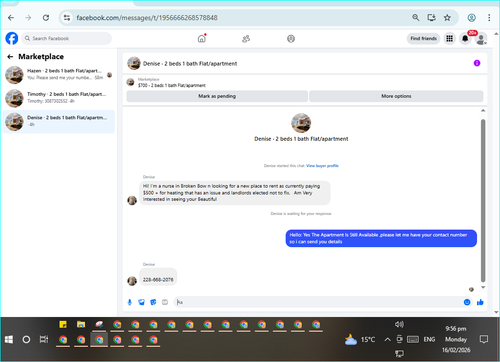The image size is (500, 362).
Task: Go back with the Marketplace arrow
Action: point(10,57)
